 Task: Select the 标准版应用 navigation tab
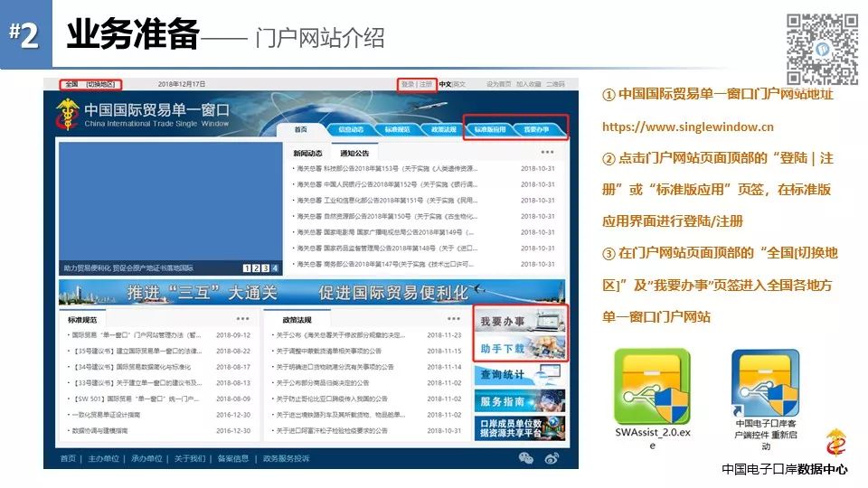pyautogui.click(x=490, y=129)
